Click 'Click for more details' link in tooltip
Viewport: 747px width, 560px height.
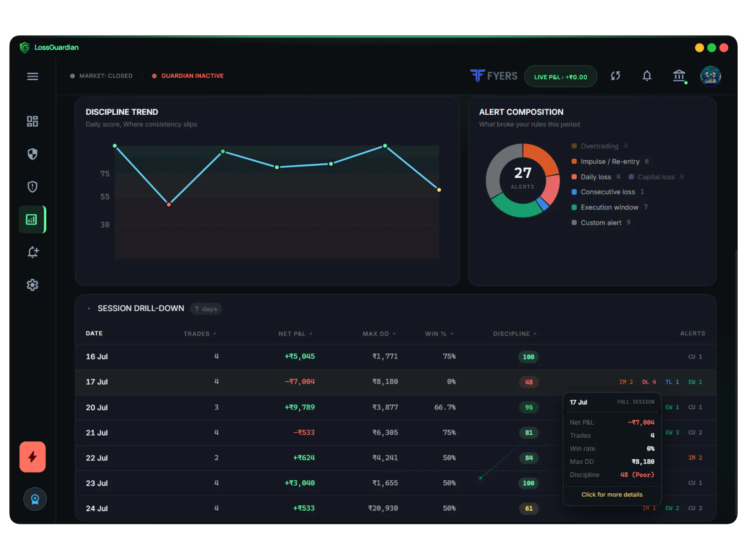point(612,495)
